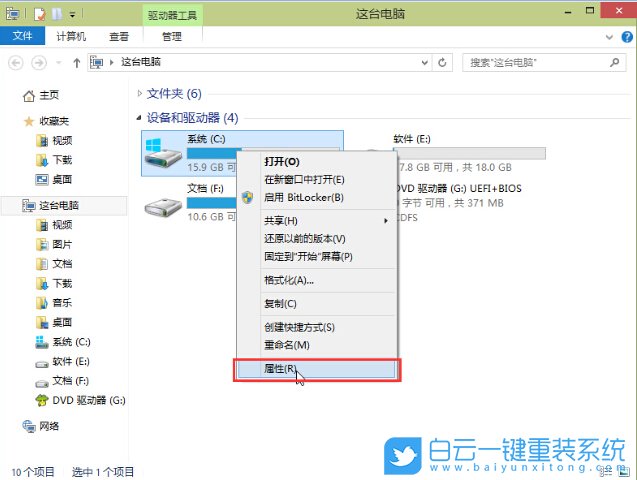This screenshot has width=637, height=480.
Task: Choose 复制(C) in context menu
Action: 316,304
